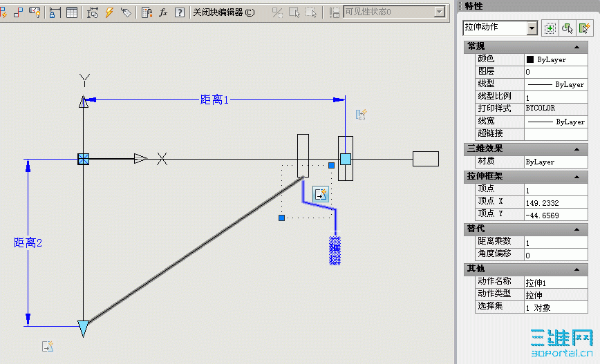Open the 拉伸动作 object type dropdown
This screenshot has height=364, width=600.
coord(532,28)
